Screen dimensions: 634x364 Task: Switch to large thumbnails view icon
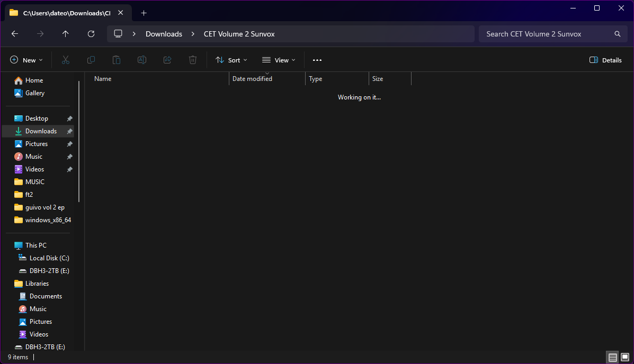625,357
